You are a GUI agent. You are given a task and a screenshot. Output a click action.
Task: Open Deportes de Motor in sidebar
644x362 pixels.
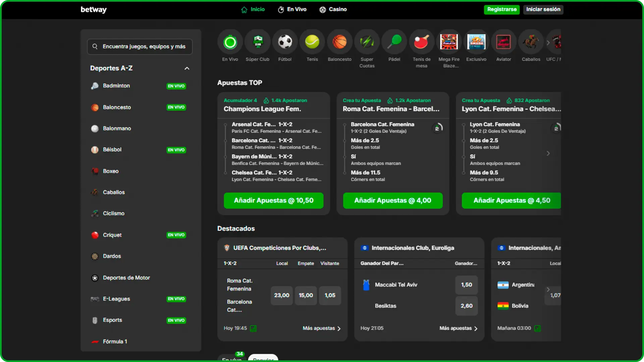139,278
